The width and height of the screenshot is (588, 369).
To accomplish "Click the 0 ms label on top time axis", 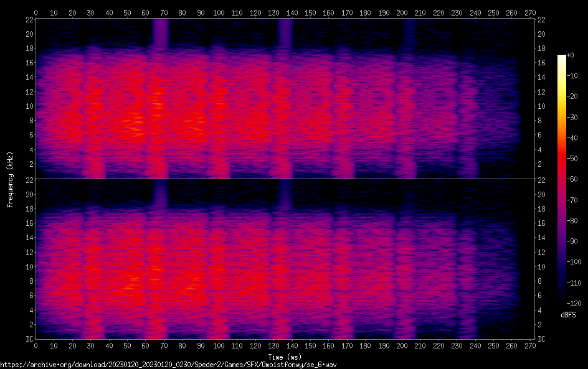I will click(x=36, y=12).
